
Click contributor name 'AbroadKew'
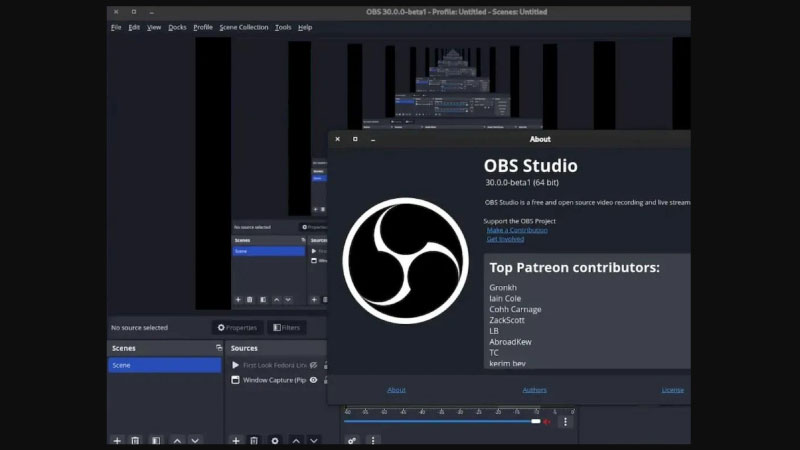click(510, 342)
